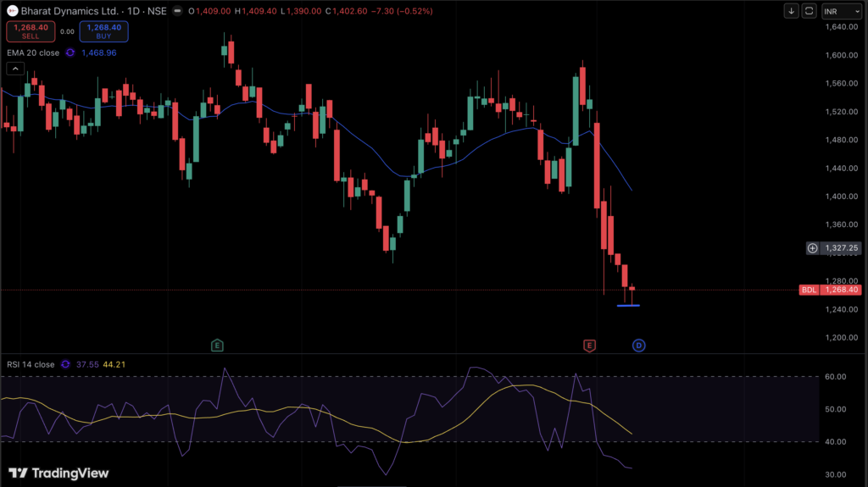This screenshot has height=487, width=868.
Task: Click the BDL 1,268.40 price label
Action: [831, 290]
